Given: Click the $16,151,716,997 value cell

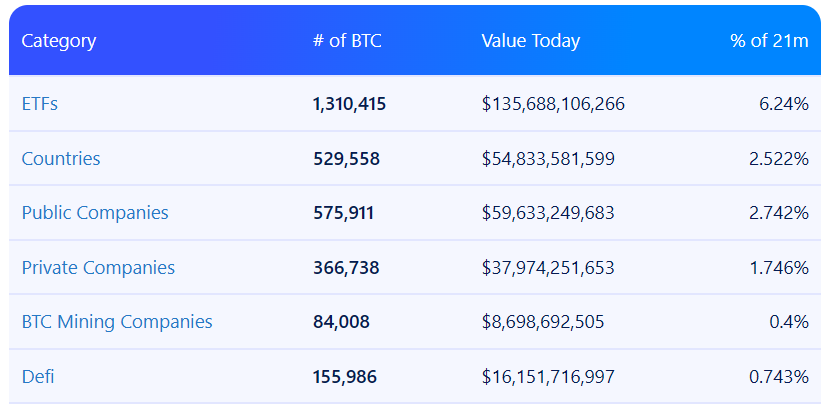Looking at the screenshot, I should [x=548, y=377].
